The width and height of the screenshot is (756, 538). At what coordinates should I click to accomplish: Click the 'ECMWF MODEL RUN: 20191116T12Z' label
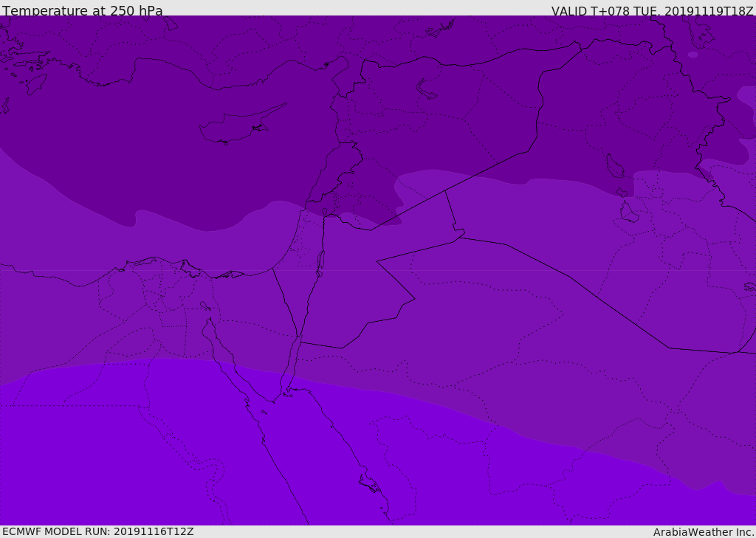(98, 531)
